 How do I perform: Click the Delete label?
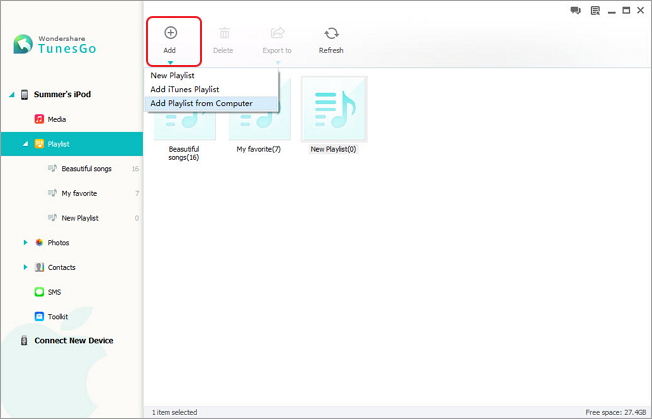pos(223,50)
